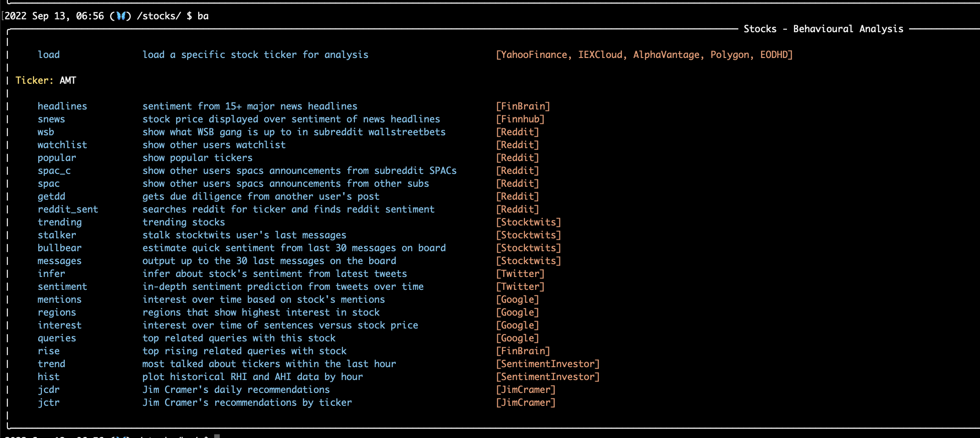
Task: Click 'Stocks - Behavioural Analysis' title
Action: (823, 29)
